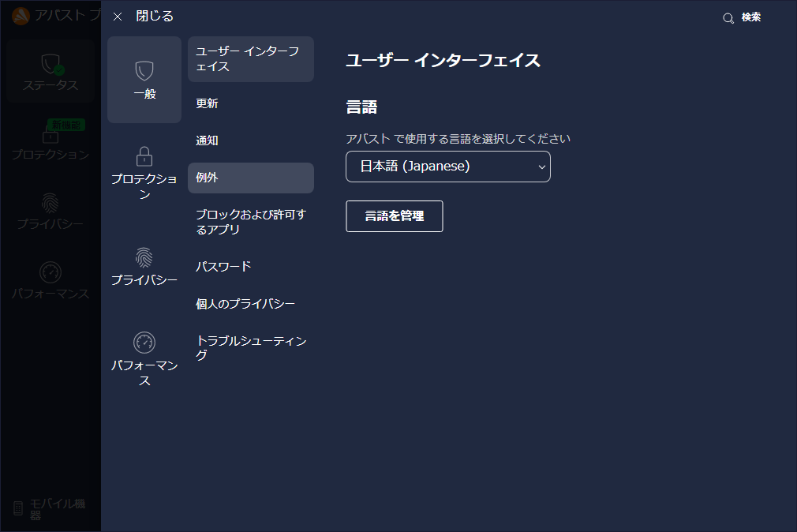Click プロテクション in the dimmed main window sidebar

click(x=51, y=140)
